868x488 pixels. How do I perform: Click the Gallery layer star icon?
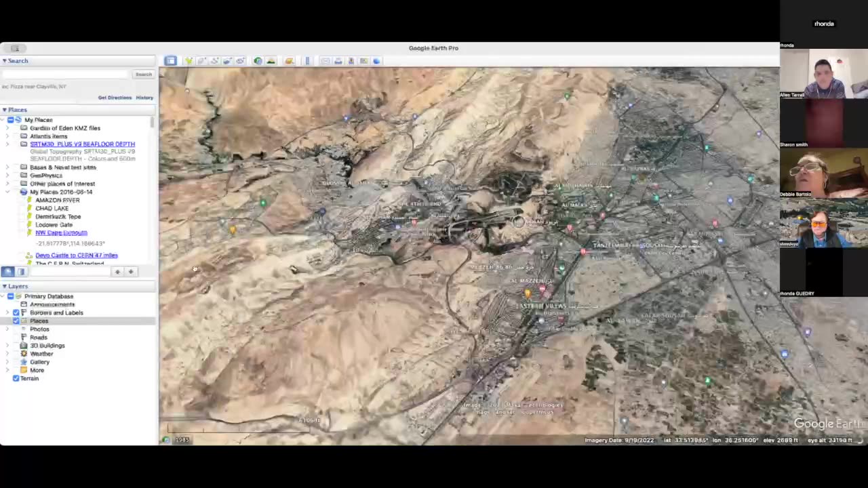click(x=24, y=362)
